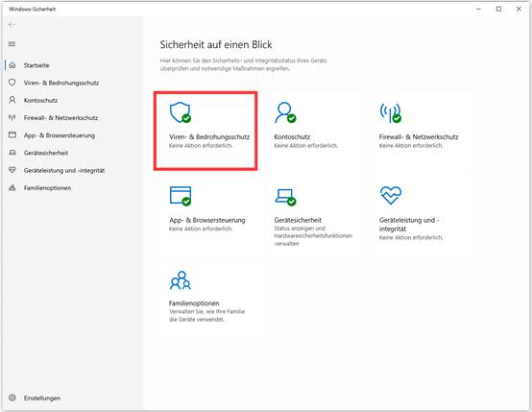Click 'Keine Aktion erforderlich' under Kontoschutz tile
Image resolution: width=532 pixels, height=412 pixels.
tap(305, 146)
